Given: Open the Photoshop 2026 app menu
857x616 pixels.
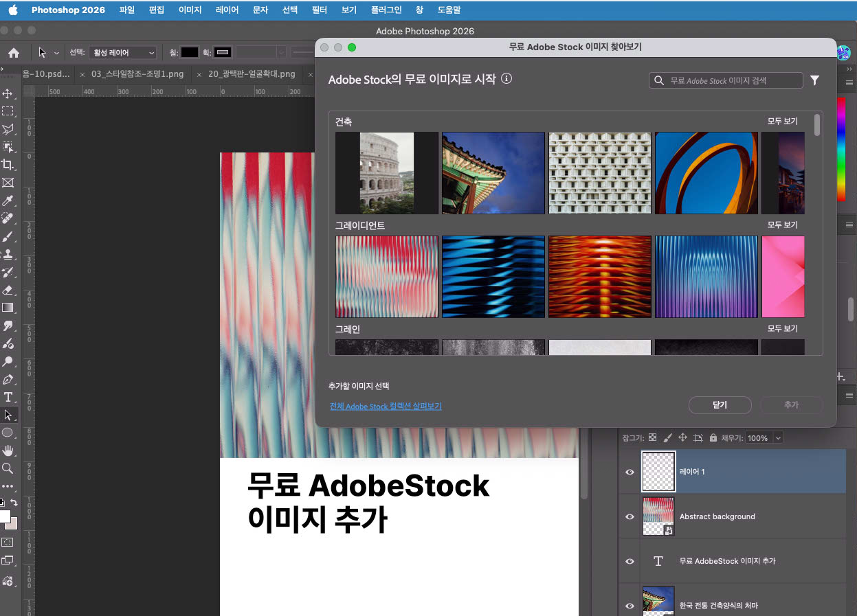Looking at the screenshot, I should pyautogui.click(x=68, y=10).
